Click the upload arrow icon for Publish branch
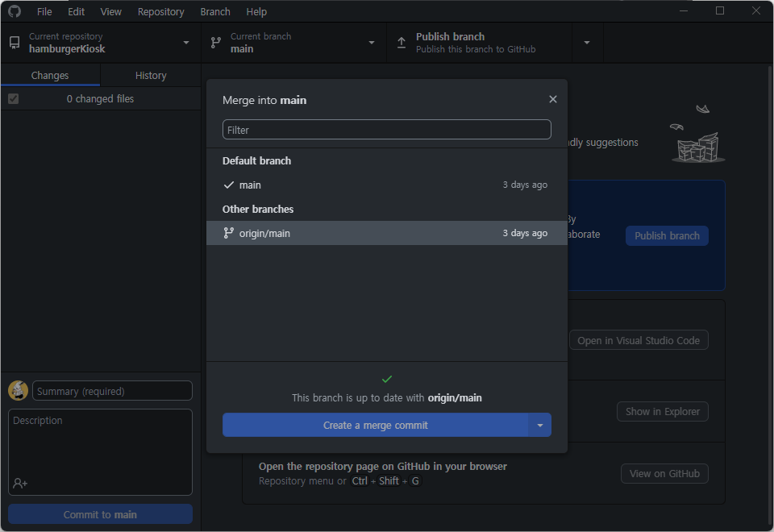Screen dimensions: 774x532 (402, 43)
